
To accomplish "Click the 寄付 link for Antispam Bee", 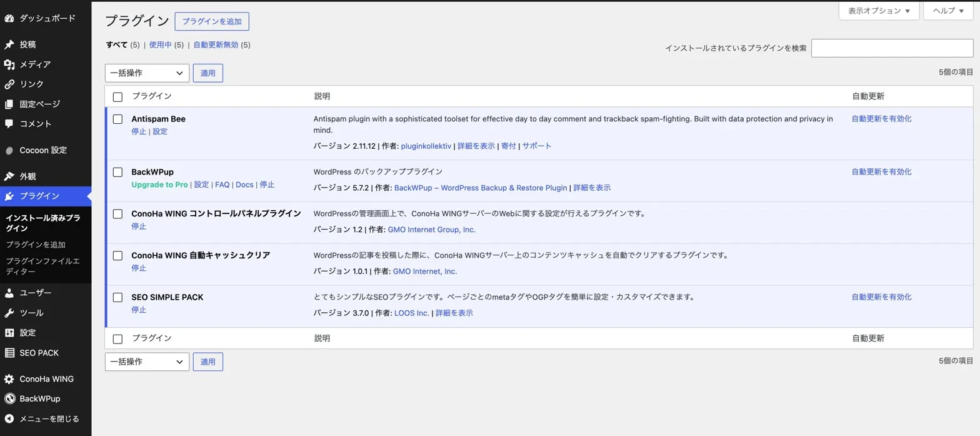I will (x=509, y=146).
